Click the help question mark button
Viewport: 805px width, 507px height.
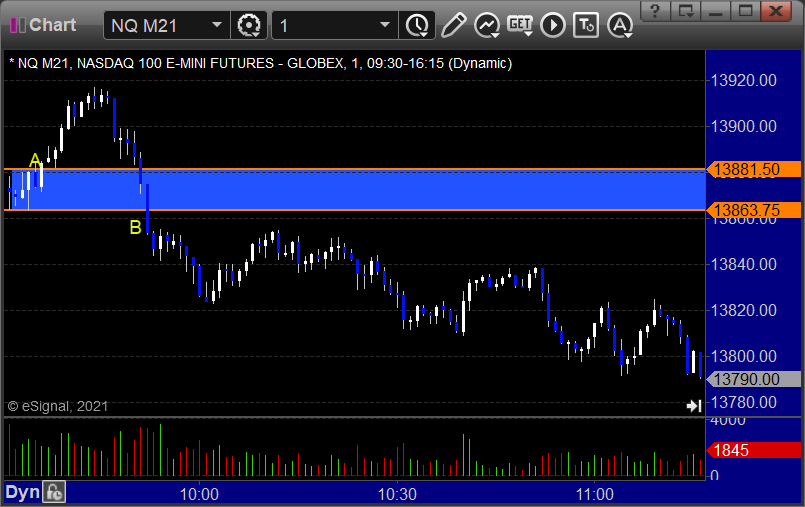click(655, 10)
